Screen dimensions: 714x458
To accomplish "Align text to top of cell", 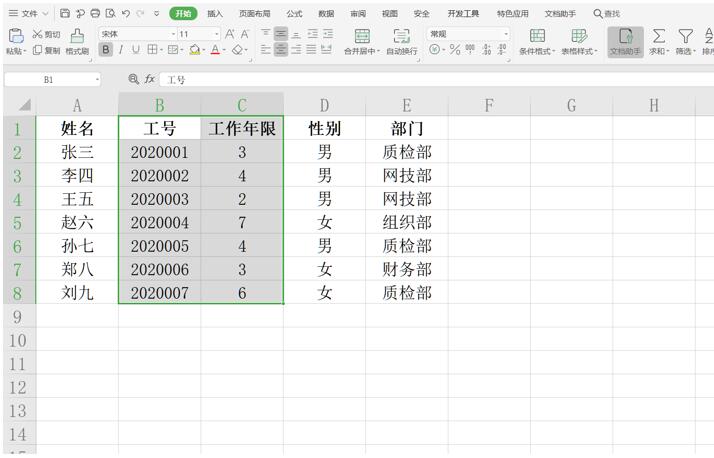I will pyautogui.click(x=266, y=34).
